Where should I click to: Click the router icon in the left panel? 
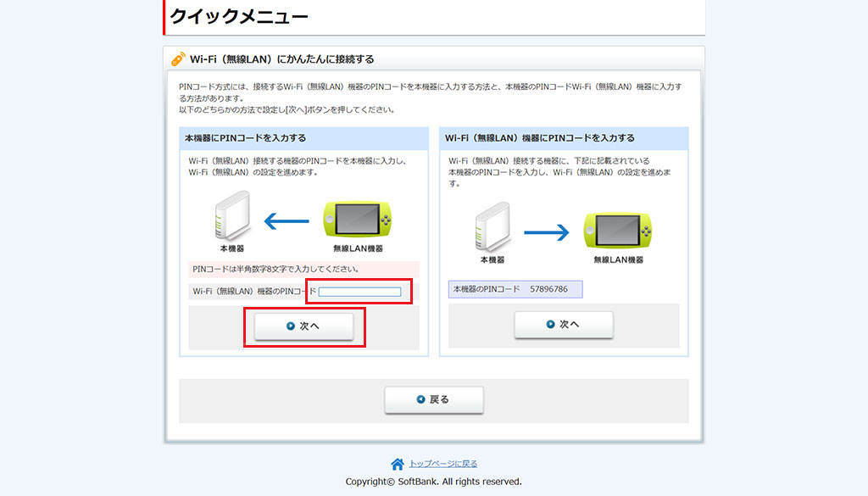[x=231, y=215]
